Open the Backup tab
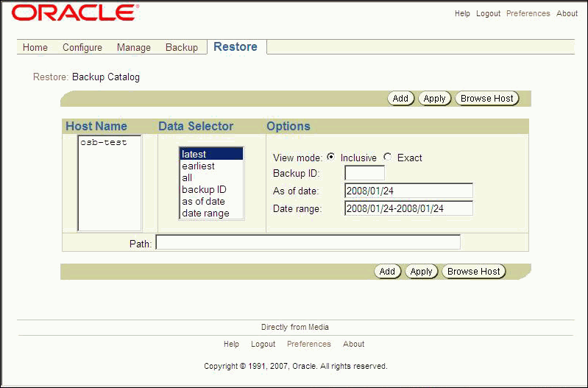The width and height of the screenshot is (588, 388). (x=182, y=47)
